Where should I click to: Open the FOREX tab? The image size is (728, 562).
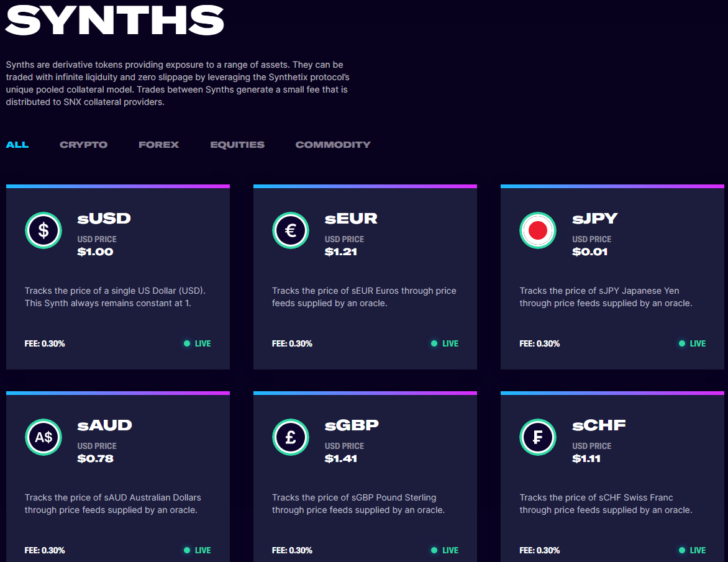pyautogui.click(x=158, y=145)
